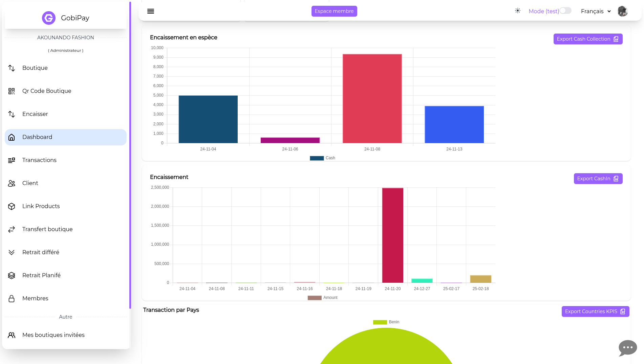
Task: Click the Mes boutiques invitées users icon
Action: click(x=12, y=335)
